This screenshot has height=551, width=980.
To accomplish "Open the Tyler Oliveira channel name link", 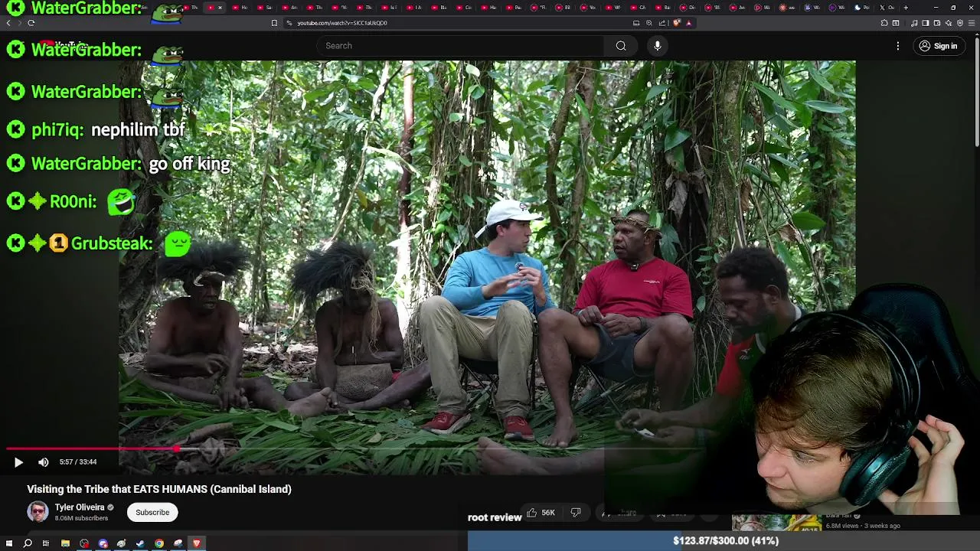I will pyautogui.click(x=80, y=507).
